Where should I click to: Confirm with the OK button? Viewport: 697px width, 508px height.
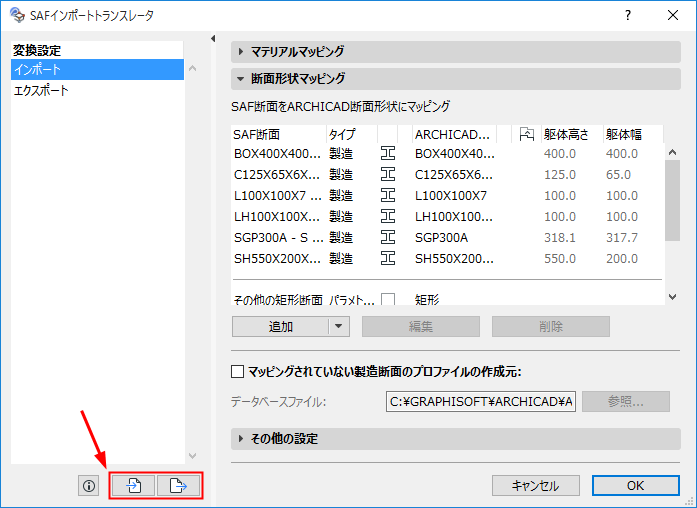[x=636, y=486]
